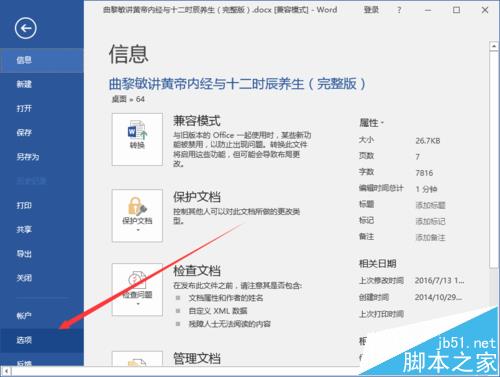The image size is (500, 377).
Task: Close the Word window
Action: point(485,10)
